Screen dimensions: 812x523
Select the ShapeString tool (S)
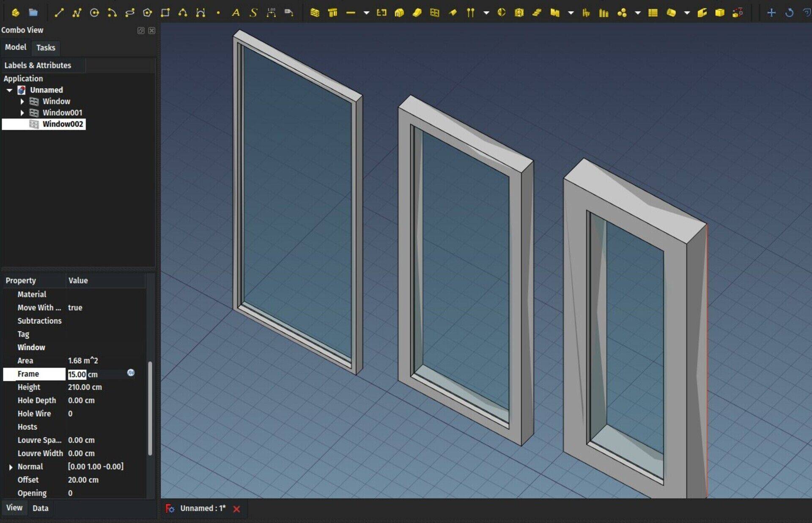(x=253, y=13)
